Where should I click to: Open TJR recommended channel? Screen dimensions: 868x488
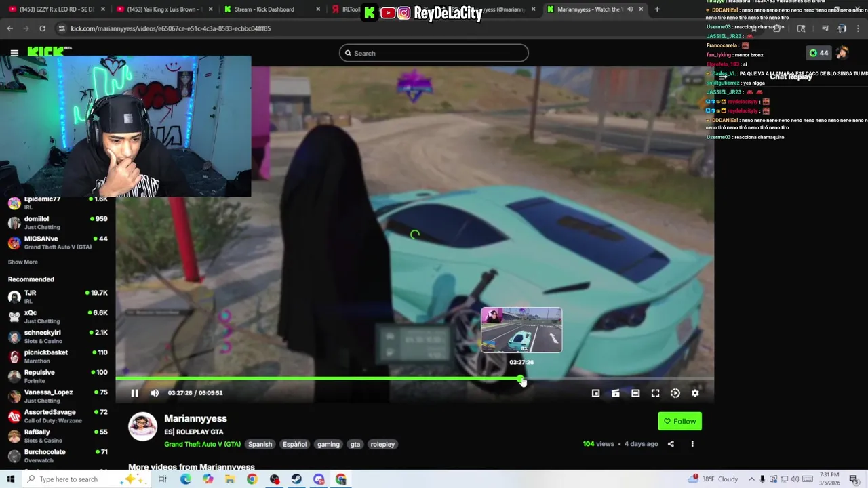click(58, 296)
